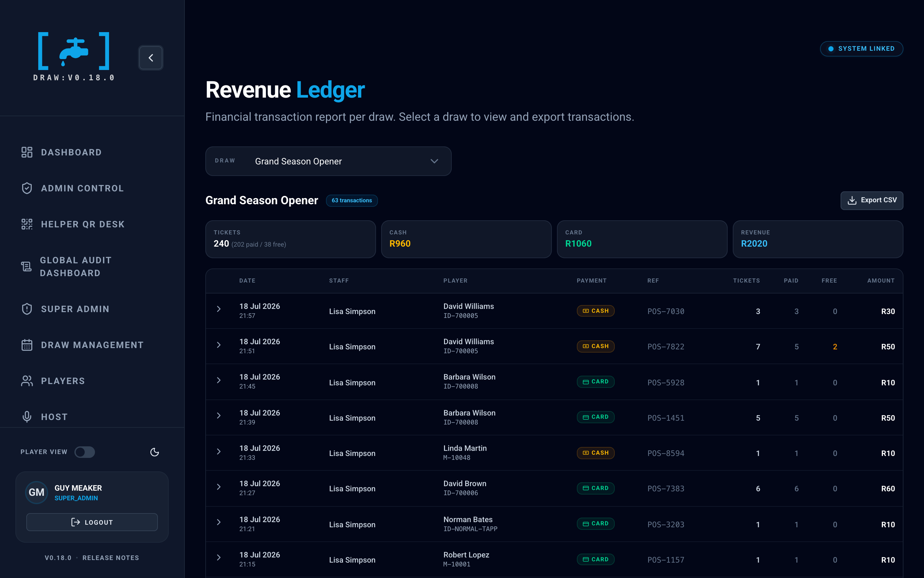Click the Payment column header
924x578 pixels.
click(591, 281)
